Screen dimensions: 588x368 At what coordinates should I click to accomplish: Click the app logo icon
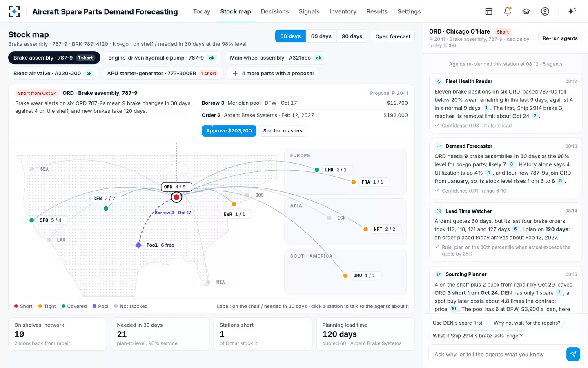(14, 11)
